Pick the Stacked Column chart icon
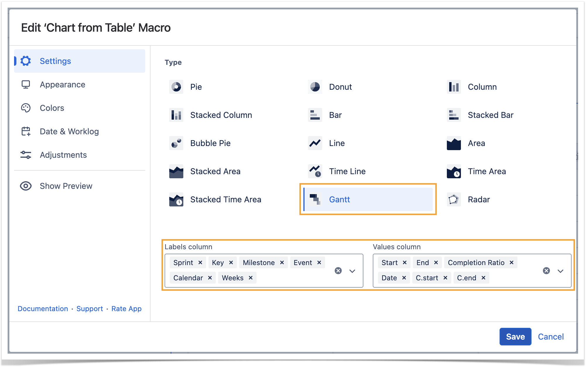 (176, 115)
